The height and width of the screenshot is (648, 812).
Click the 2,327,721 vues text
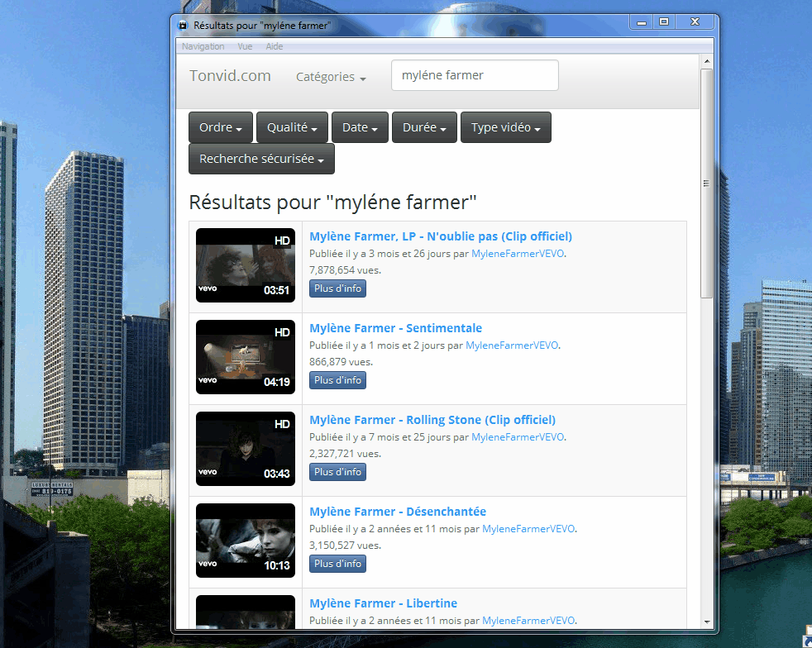coord(345,454)
